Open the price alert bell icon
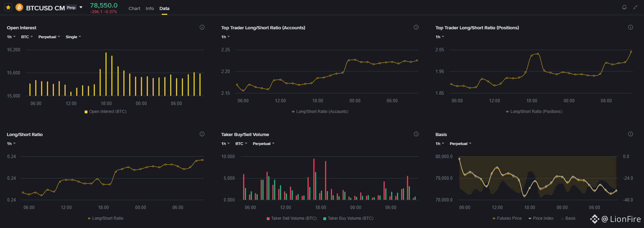Image resolution: width=644 pixels, height=228 pixels. [x=624, y=7]
